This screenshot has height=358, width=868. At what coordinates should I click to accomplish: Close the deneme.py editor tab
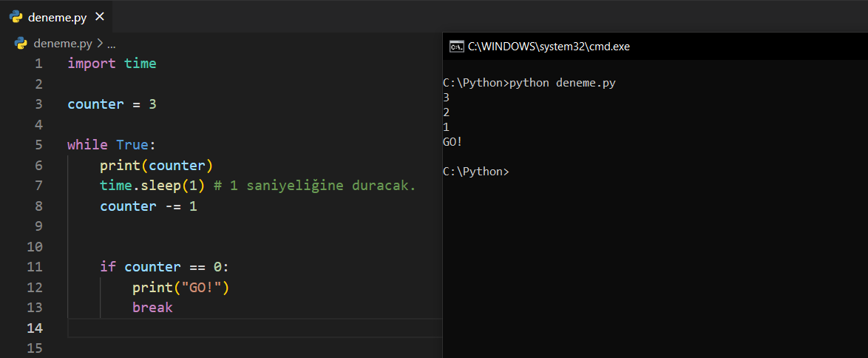click(100, 17)
